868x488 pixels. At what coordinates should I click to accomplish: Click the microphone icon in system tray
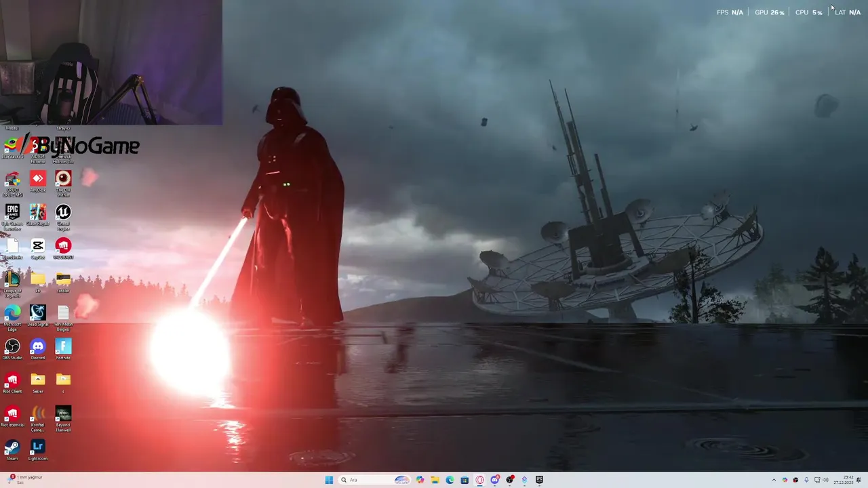806,480
